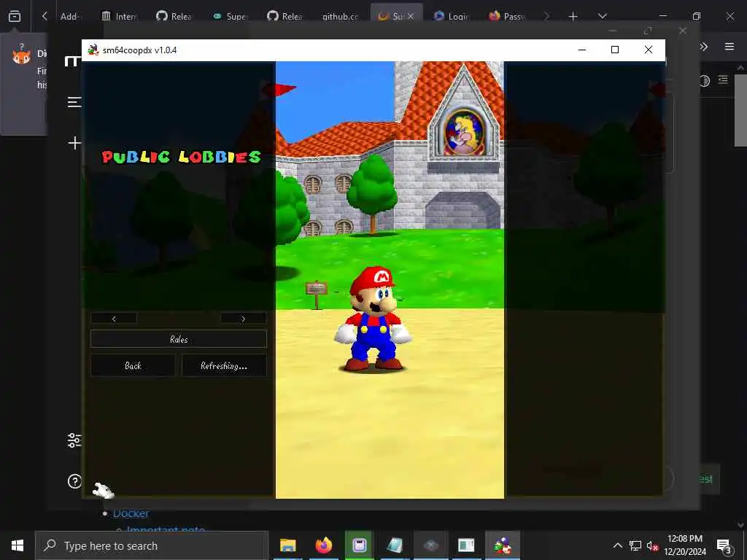This screenshot has width=747, height=560.
Task: Click the Refreshing... button
Action: point(224,366)
